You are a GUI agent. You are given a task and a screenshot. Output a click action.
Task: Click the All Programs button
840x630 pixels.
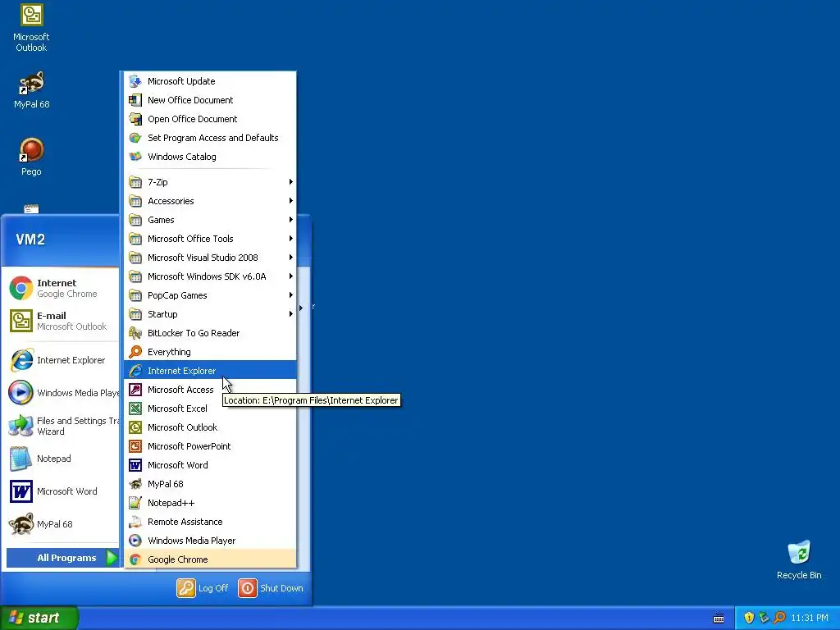click(x=62, y=558)
